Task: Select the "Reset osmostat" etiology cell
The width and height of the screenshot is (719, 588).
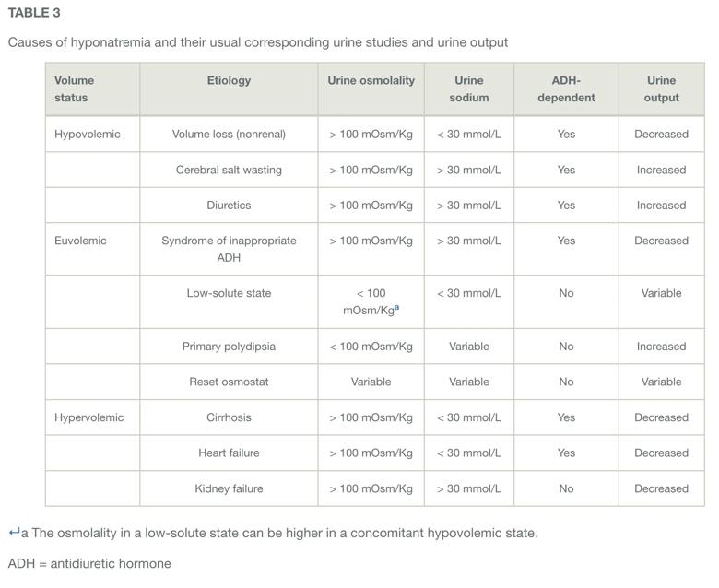Action: pyautogui.click(x=229, y=382)
